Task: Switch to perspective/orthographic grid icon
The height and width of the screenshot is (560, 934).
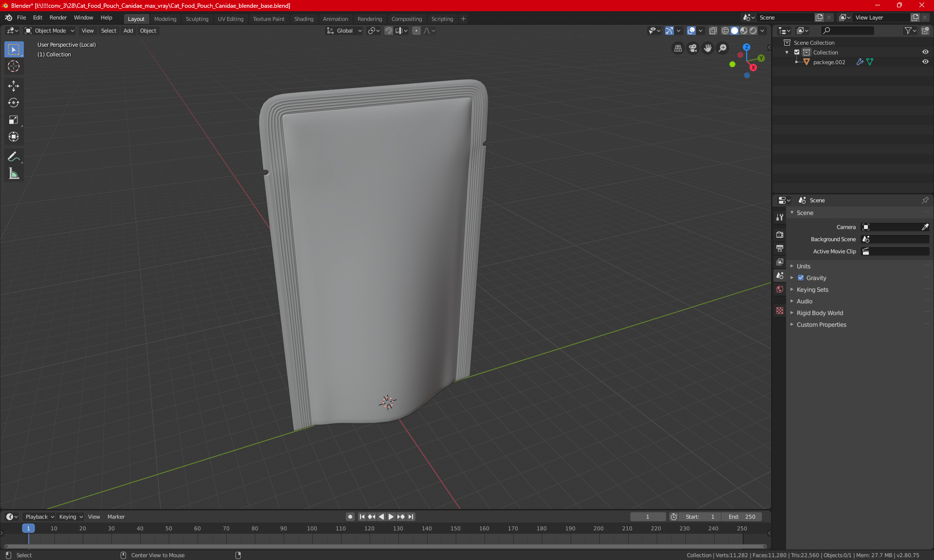Action: [x=678, y=48]
